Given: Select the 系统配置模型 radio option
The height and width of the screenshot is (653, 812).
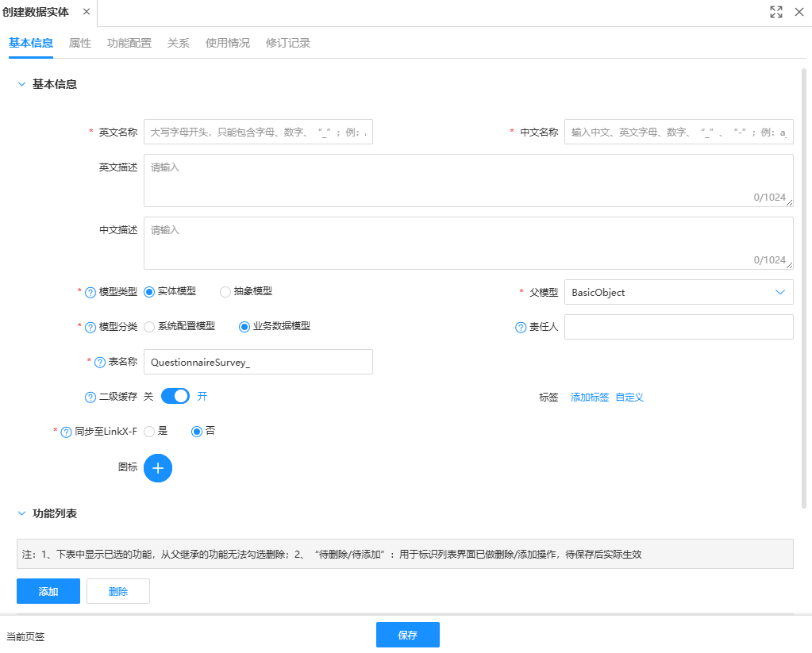Looking at the screenshot, I should tap(149, 327).
